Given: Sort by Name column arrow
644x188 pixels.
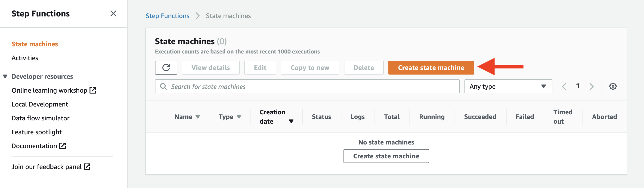Looking at the screenshot, I should coord(198,117).
